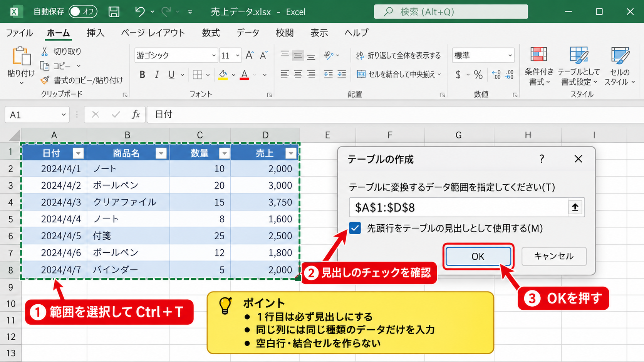Open the 売上 column filter dropdown

(291, 153)
